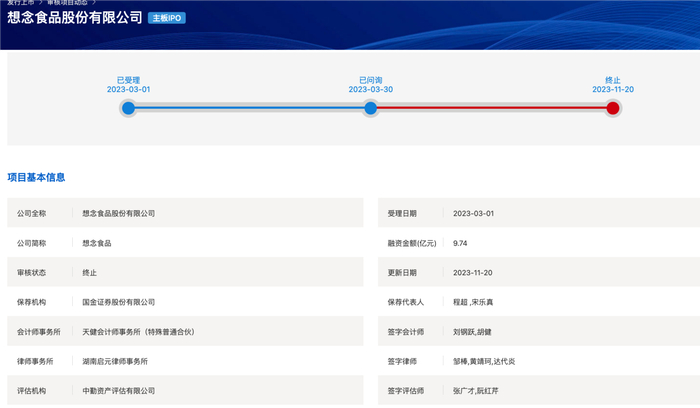This screenshot has height=408, width=700.
Task: Click the 签字会计师 names value
Action: tap(472, 332)
